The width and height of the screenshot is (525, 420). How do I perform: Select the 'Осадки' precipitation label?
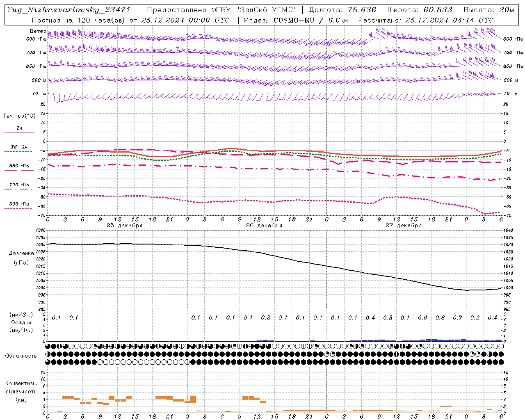(21, 322)
